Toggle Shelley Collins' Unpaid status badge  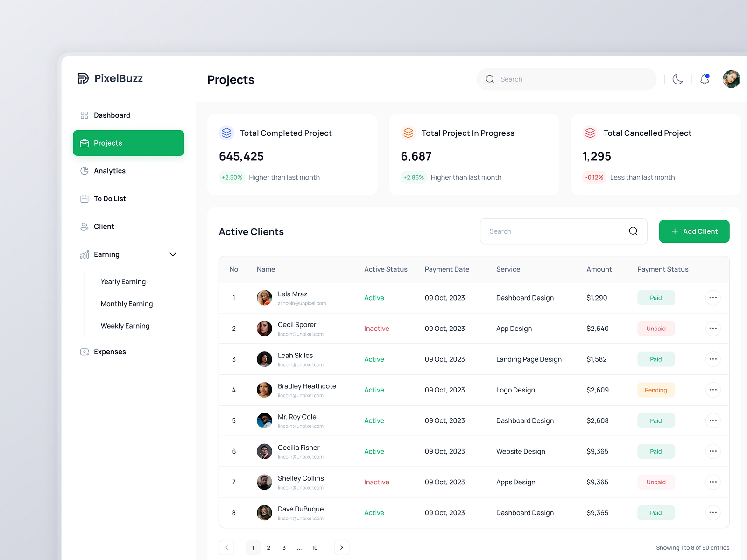(x=655, y=482)
